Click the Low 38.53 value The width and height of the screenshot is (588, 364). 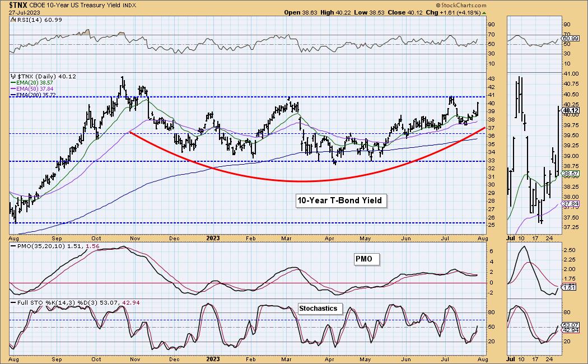370,12
